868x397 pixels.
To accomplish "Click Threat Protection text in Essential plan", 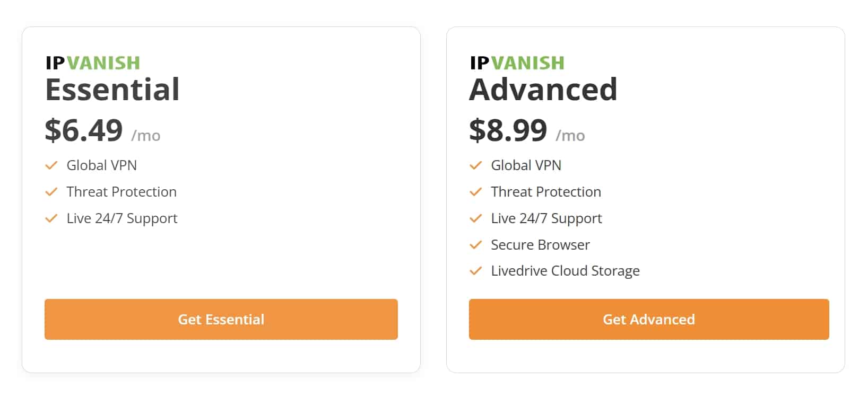I will click(121, 192).
